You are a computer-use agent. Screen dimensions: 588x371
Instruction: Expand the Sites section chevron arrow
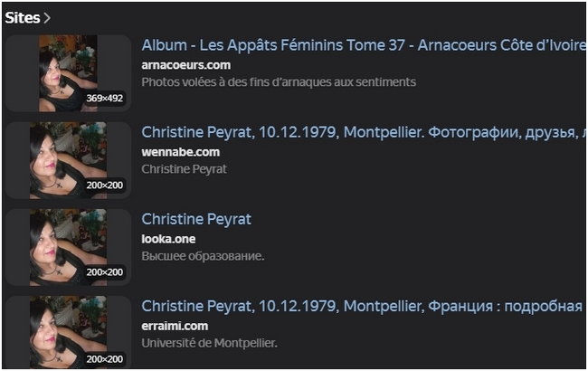pyautogui.click(x=47, y=17)
